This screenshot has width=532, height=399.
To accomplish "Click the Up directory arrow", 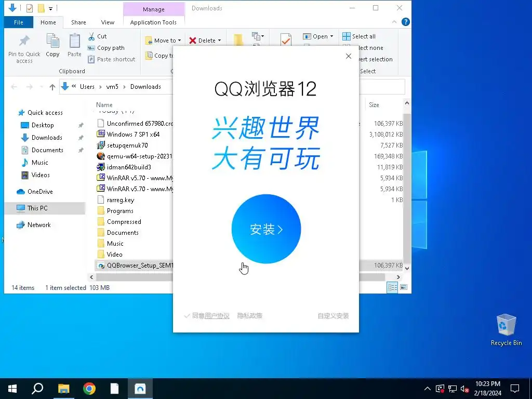I will 52,87.
